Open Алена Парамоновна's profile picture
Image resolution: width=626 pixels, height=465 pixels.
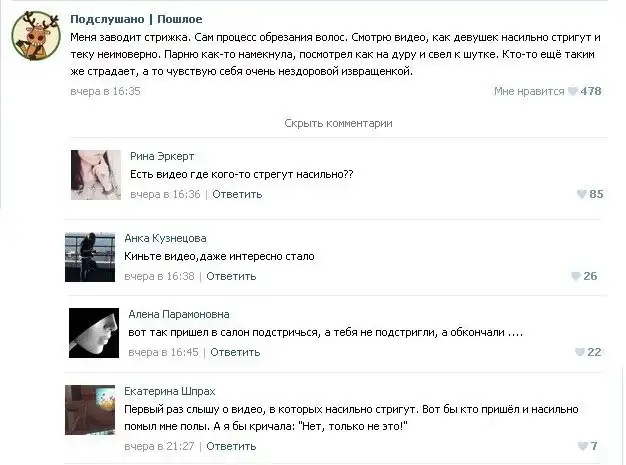point(94,333)
